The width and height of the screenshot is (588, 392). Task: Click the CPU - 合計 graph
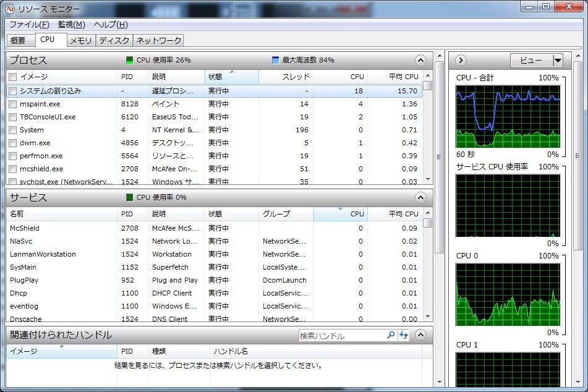click(x=508, y=117)
